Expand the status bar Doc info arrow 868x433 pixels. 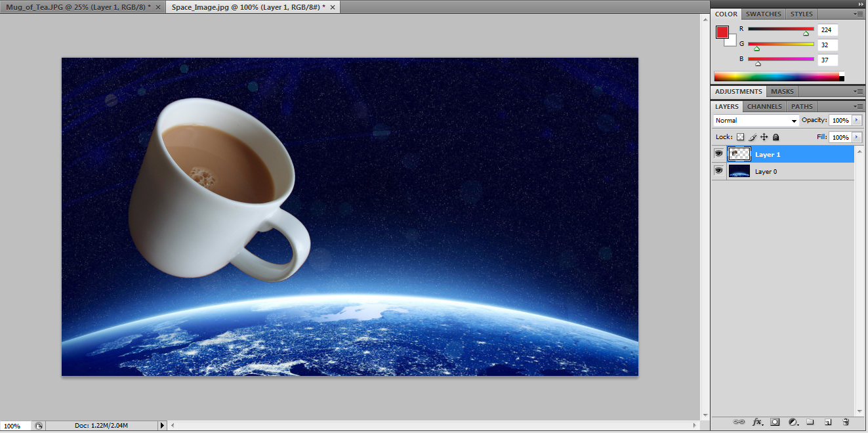163,426
